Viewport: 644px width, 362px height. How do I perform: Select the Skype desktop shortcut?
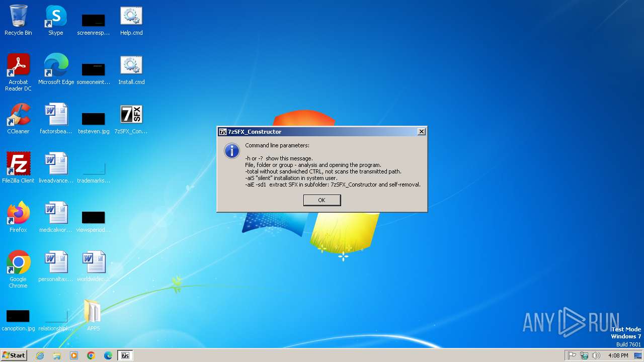click(x=56, y=21)
